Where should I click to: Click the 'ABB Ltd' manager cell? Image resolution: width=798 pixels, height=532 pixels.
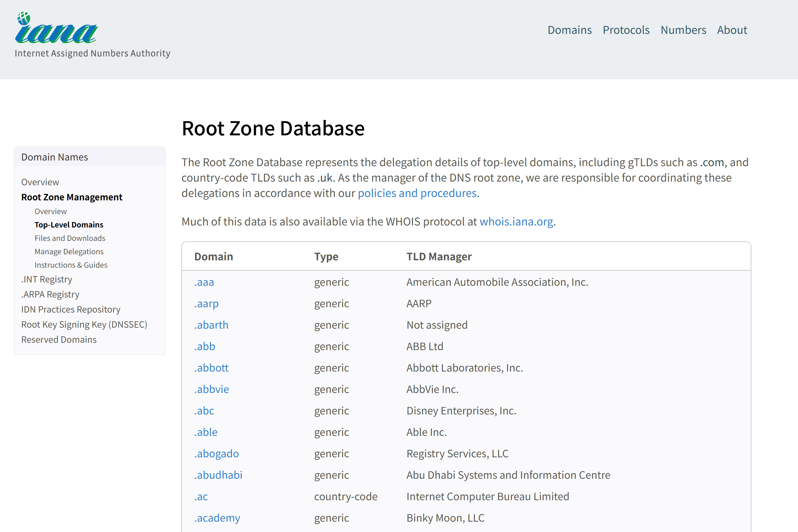tap(425, 346)
